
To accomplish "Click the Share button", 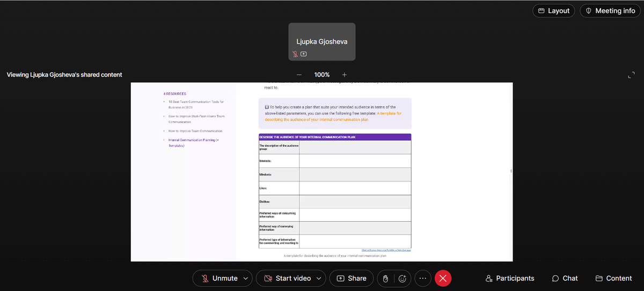I will tap(352, 278).
